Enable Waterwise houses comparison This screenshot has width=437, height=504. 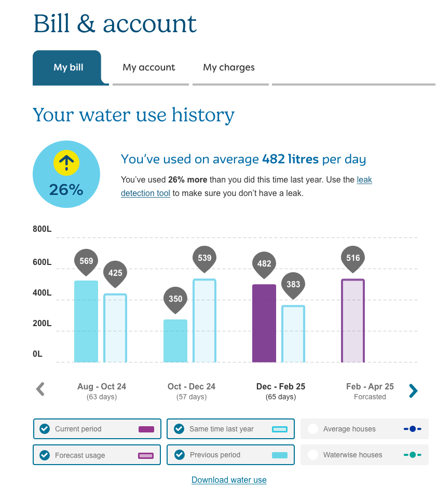pyautogui.click(x=313, y=455)
